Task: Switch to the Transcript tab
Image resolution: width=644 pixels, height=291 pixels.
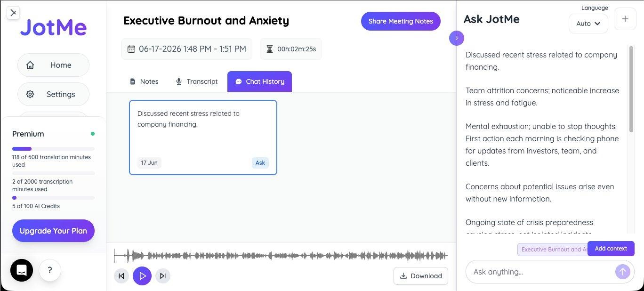Action: pyautogui.click(x=196, y=81)
